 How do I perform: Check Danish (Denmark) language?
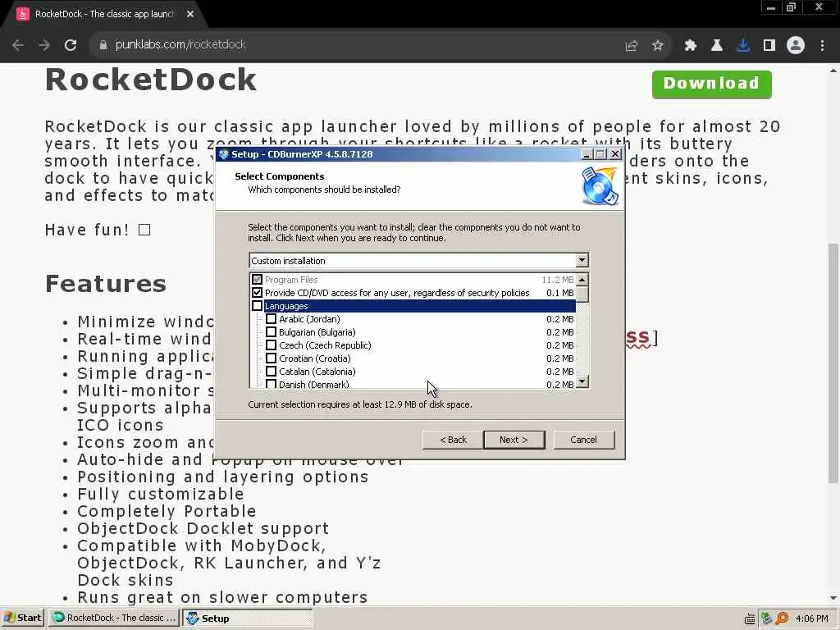pos(271,384)
